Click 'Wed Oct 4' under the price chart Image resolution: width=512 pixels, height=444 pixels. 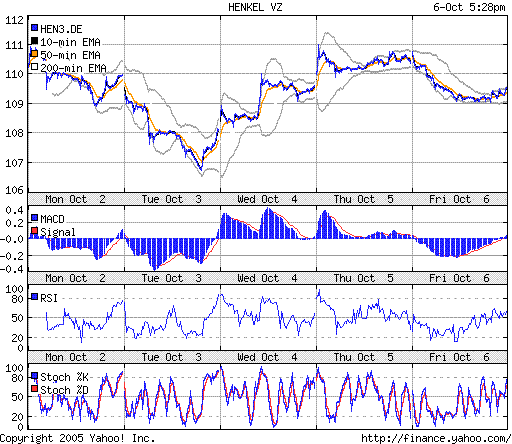267,199
